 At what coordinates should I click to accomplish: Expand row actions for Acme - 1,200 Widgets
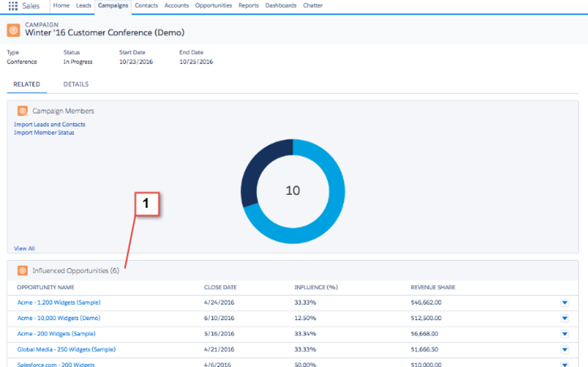pos(565,303)
